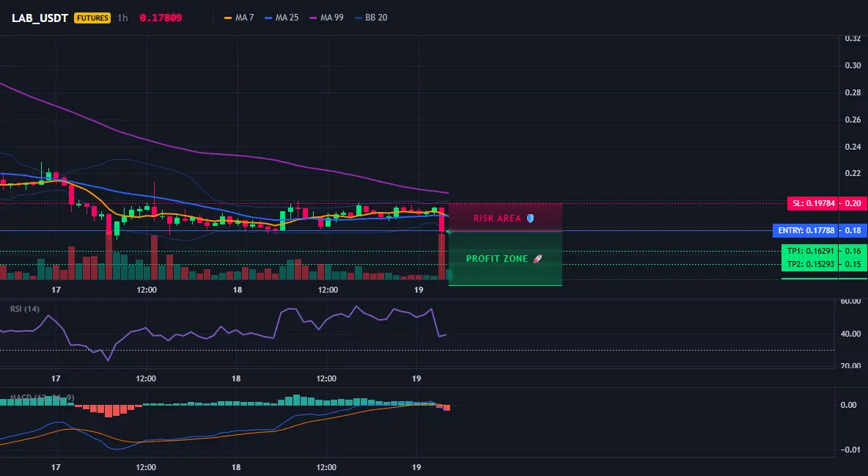Screen dimensions: 868x476
Task: Click the RISK AREA red zone
Action: pos(505,217)
